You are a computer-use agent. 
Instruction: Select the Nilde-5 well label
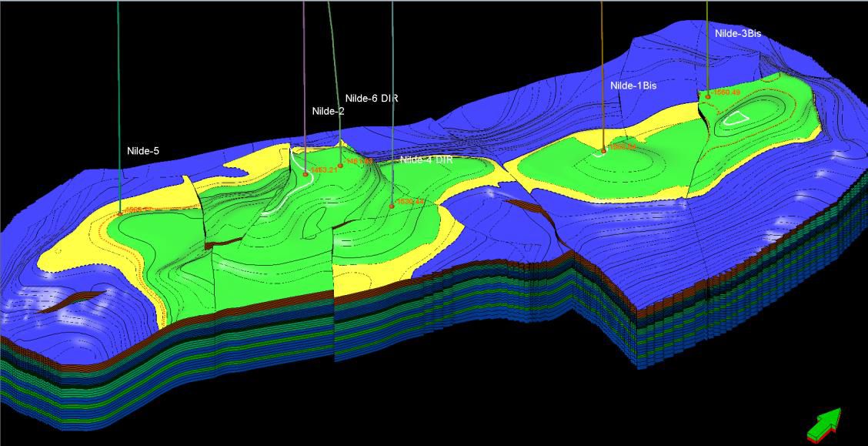coord(143,151)
